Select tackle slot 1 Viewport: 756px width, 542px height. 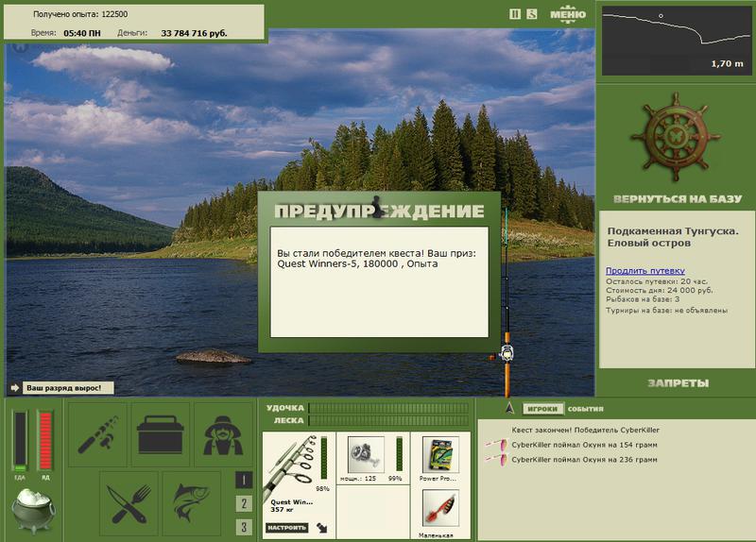pos(244,480)
